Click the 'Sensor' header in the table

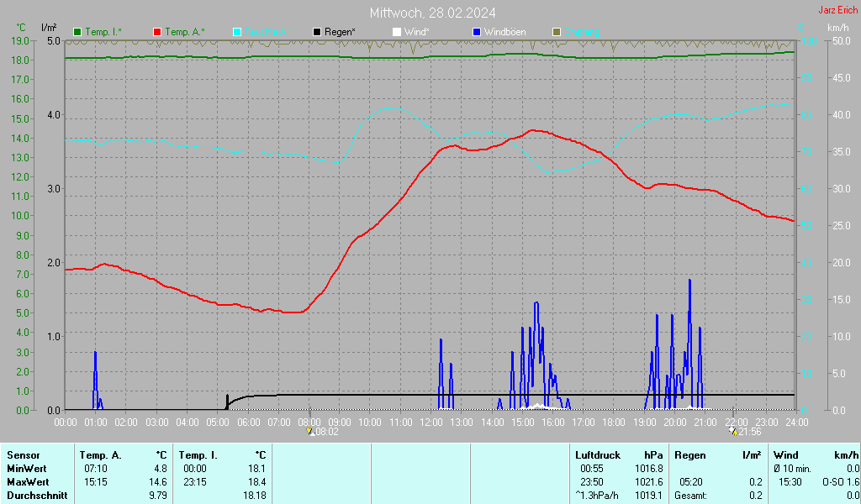click(23, 455)
